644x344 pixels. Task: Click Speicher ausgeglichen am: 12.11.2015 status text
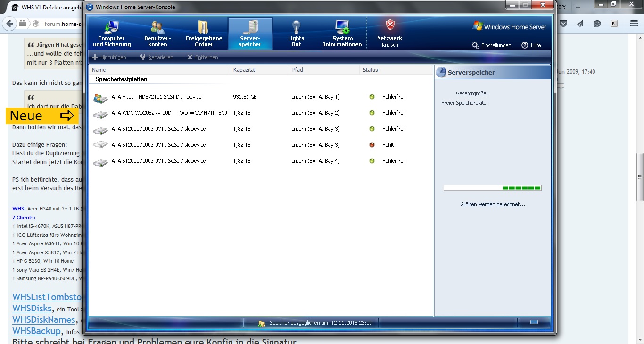click(321, 323)
